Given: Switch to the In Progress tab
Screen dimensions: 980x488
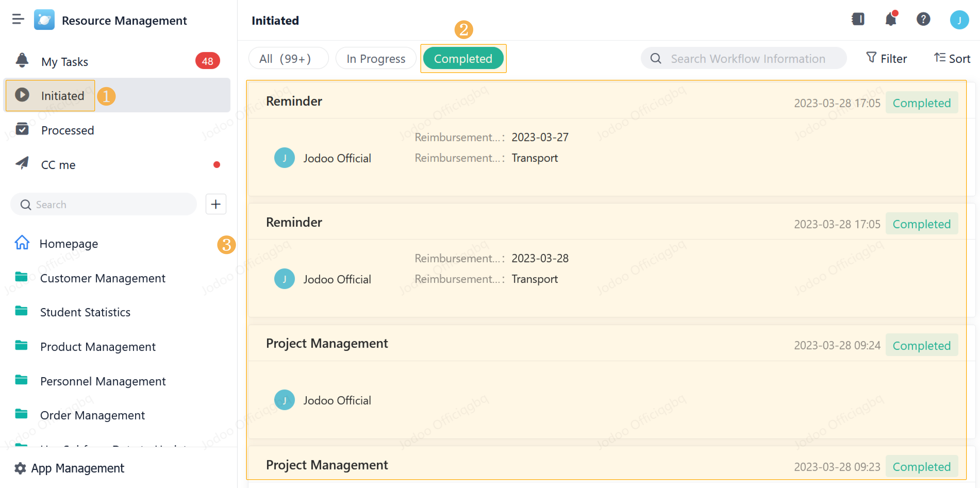Looking at the screenshot, I should 376,59.
